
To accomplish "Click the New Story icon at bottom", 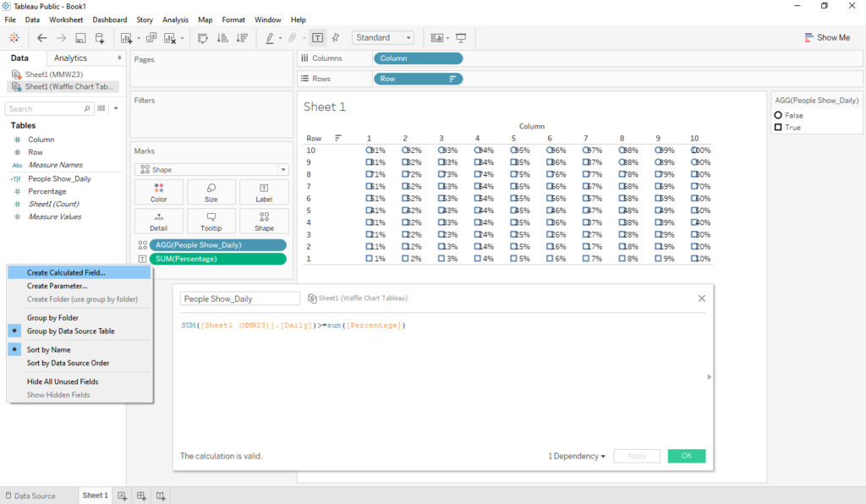I will pyautogui.click(x=161, y=496).
